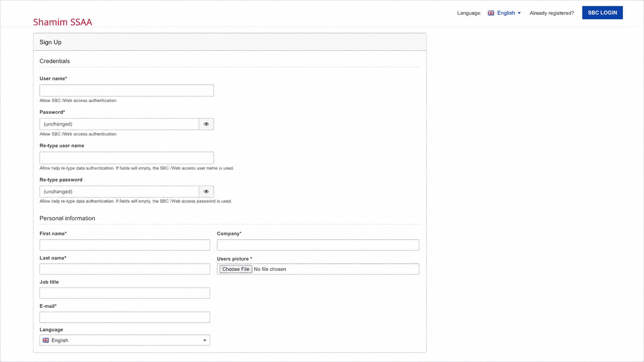The width and height of the screenshot is (644, 362).
Task: Click Choose File for users picture
Action: (236, 269)
